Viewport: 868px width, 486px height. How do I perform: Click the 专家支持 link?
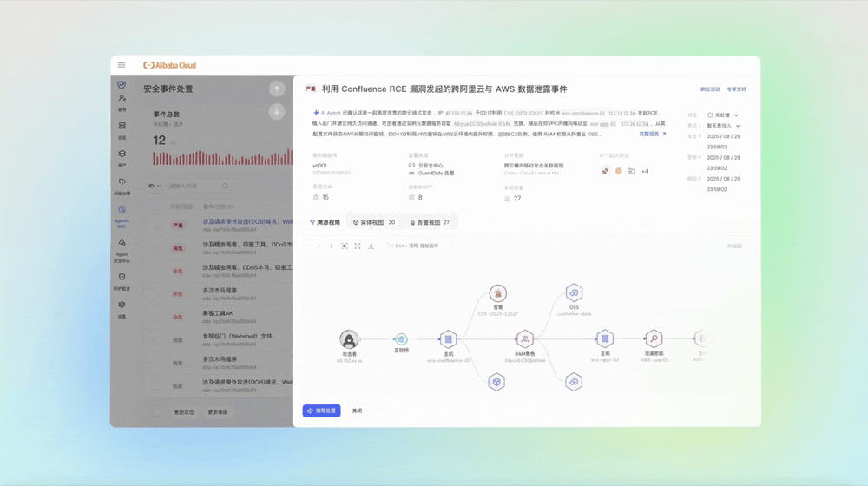[736, 89]
